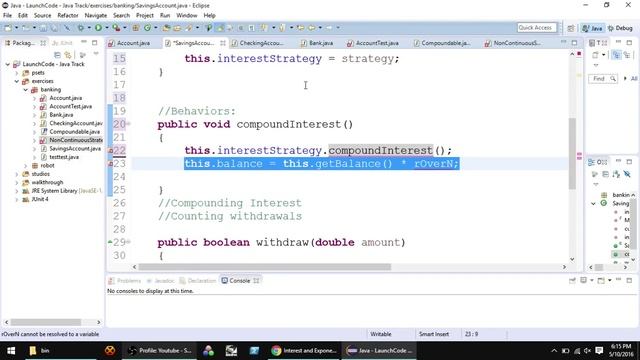
Task: Expand the JRE System Library node
Action: point(17,191)
